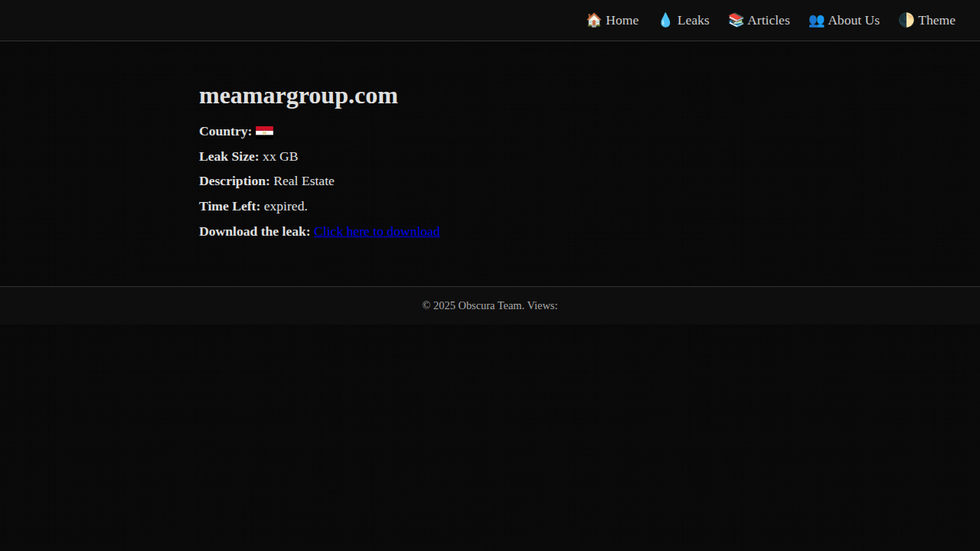Click the Egypt flag icon next to Country
Viewport: 980px width, 551px height.
264,132
